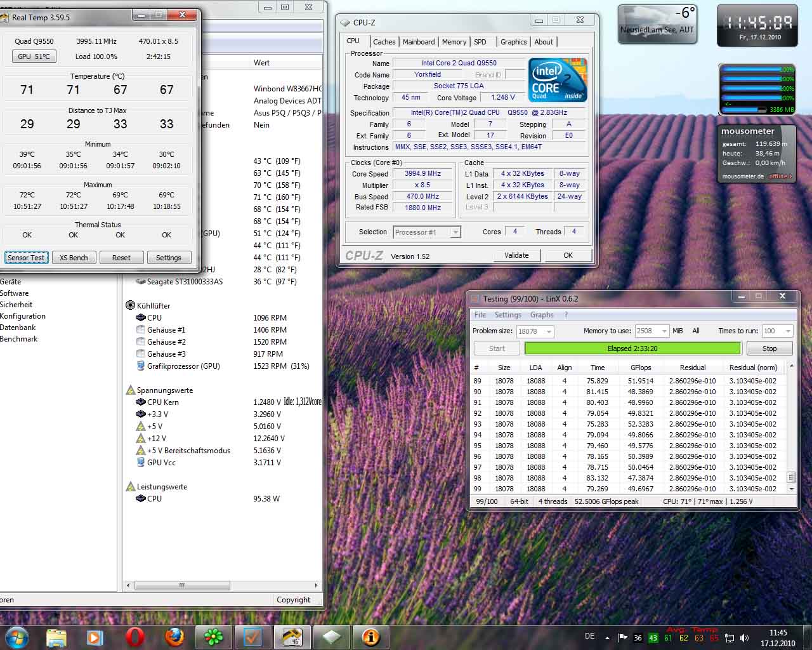Open the Windows Start menu orb
Screen dimensions: 812x650
tap(16, 637)
